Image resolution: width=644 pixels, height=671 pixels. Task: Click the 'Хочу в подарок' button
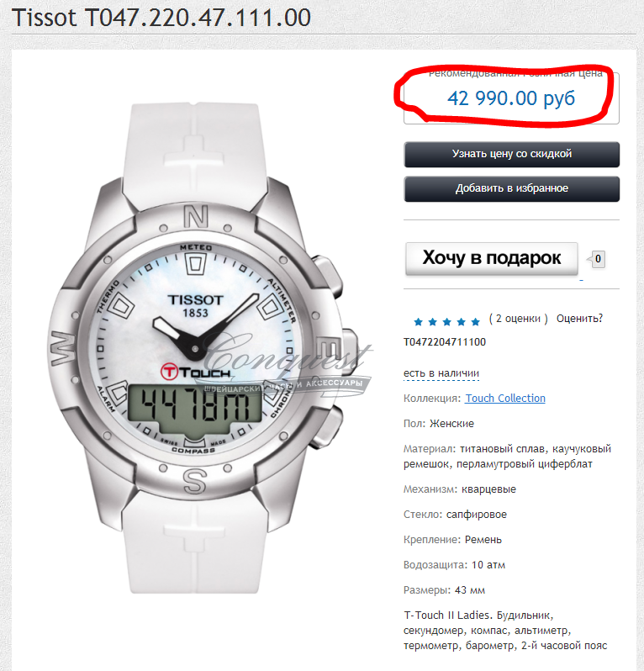pyautogui.click(x=491, y=258)
